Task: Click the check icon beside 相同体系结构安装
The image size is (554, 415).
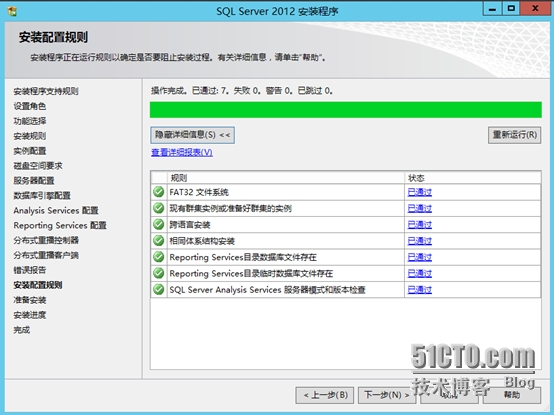Action: point(159,241)
